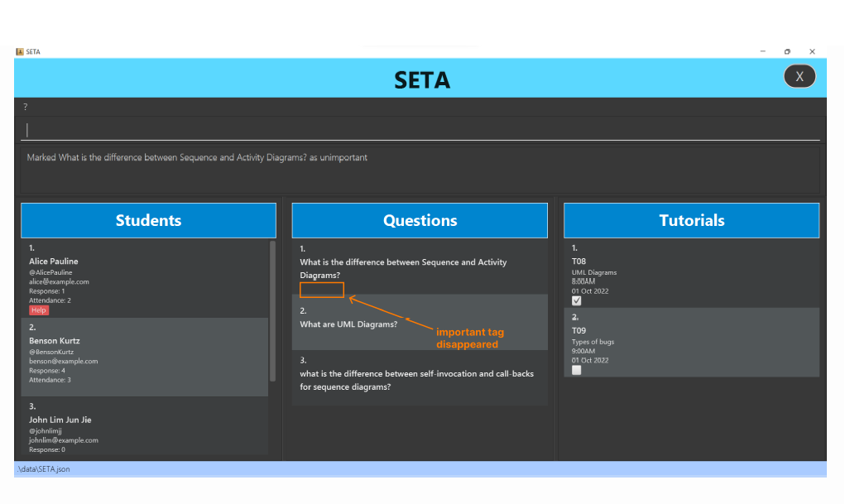850x504 pixels.
Task: Click the 9:00AM time under T09
Action: click(x=583, y=351)
